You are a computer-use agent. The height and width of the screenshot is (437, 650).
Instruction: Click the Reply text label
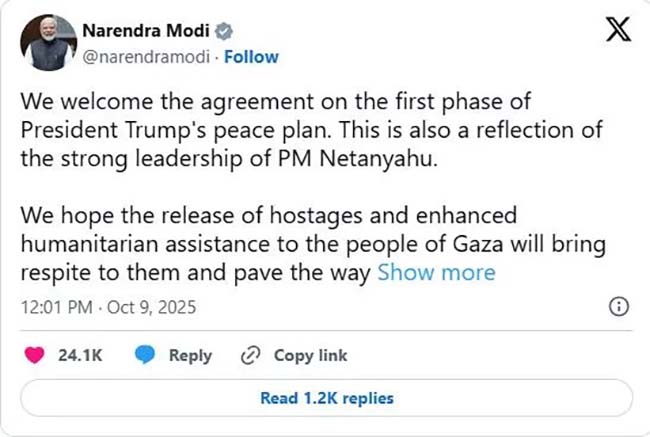pyautogui.click(x=190, y=355)
